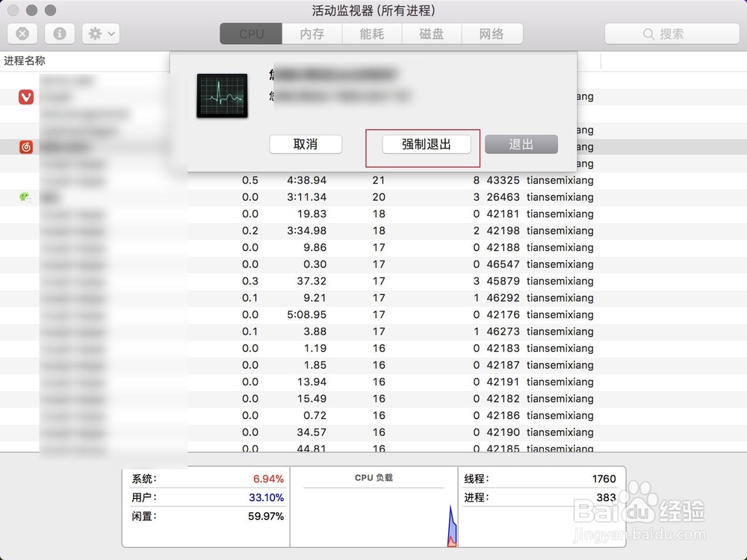This screenshot has height=560, width=747.
Task: Select the row with PID 45879
Action: (373, 281)
